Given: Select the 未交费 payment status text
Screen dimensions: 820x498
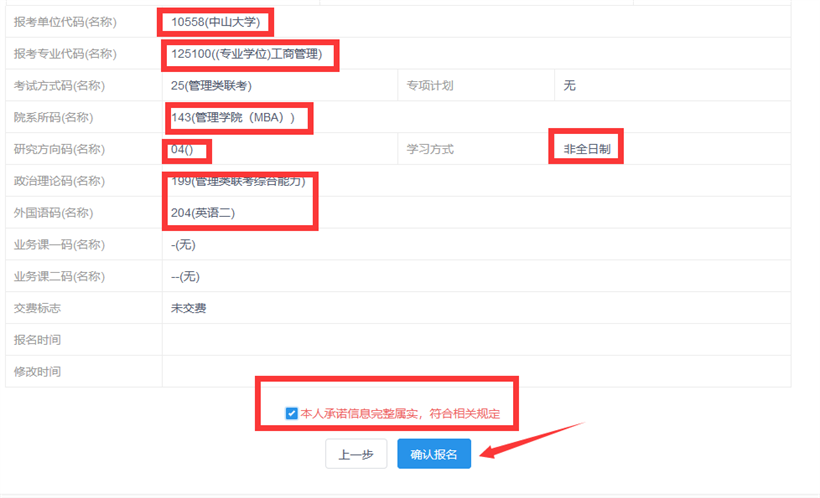Looking at the screenshot, I should pyautogui.click(x=189, y=308).
